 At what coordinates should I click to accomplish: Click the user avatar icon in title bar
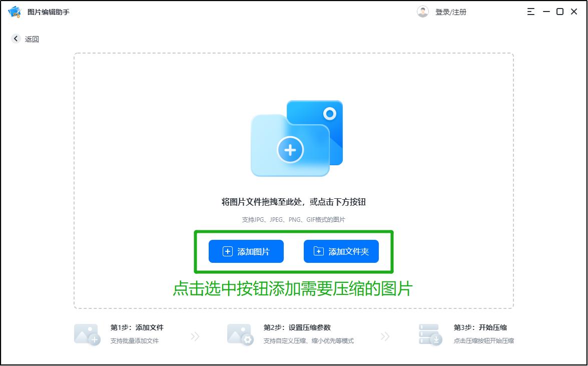click(422, 11)
